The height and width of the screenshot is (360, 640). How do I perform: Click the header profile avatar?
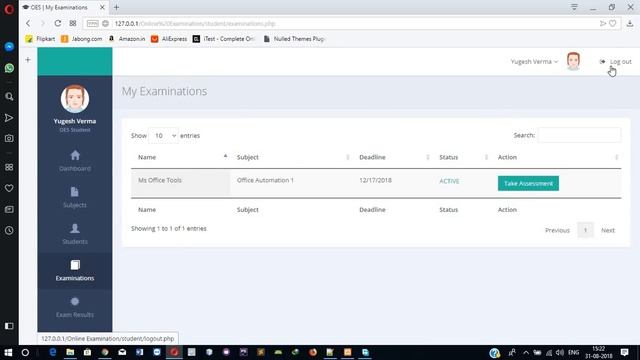click(573, 61)
